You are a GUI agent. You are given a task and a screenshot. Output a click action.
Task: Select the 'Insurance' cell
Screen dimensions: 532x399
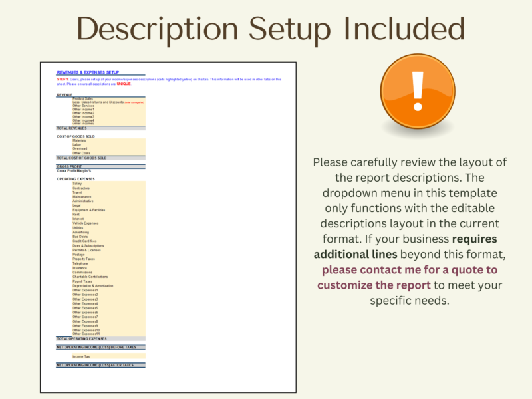pos(108,268)
